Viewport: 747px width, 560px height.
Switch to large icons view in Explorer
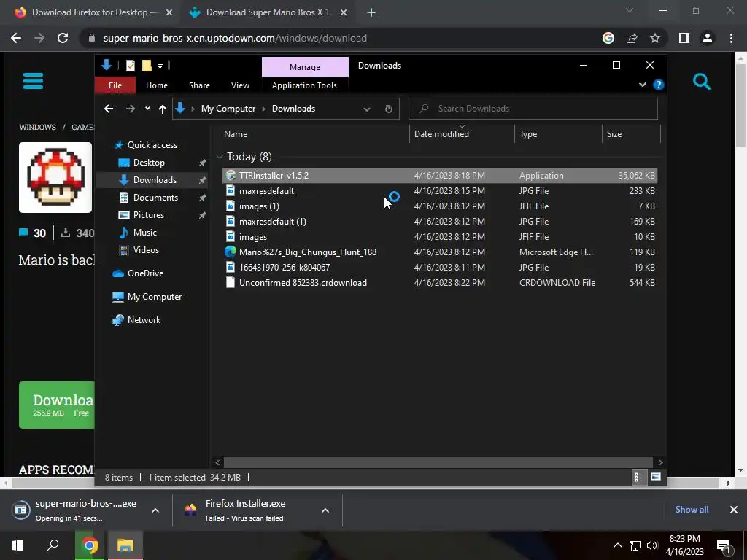coord(656,477)
